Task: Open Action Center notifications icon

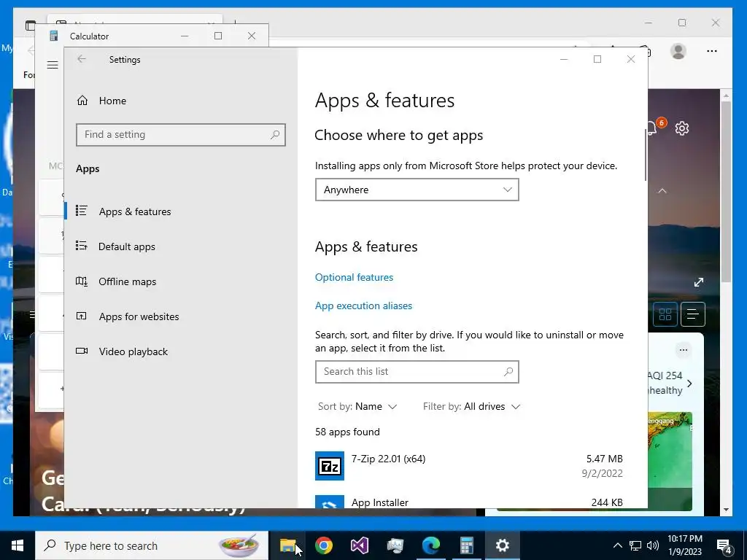Action: click(724, 546)
